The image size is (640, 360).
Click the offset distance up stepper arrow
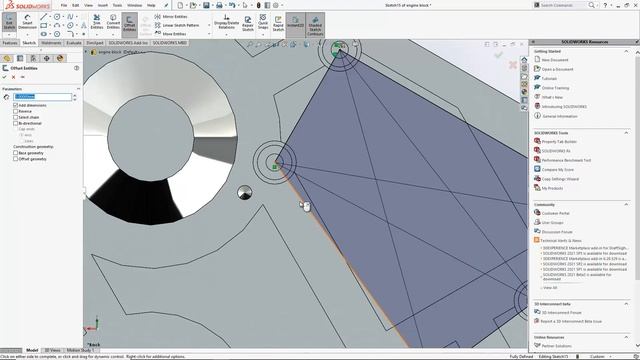(x=75, y=95)
